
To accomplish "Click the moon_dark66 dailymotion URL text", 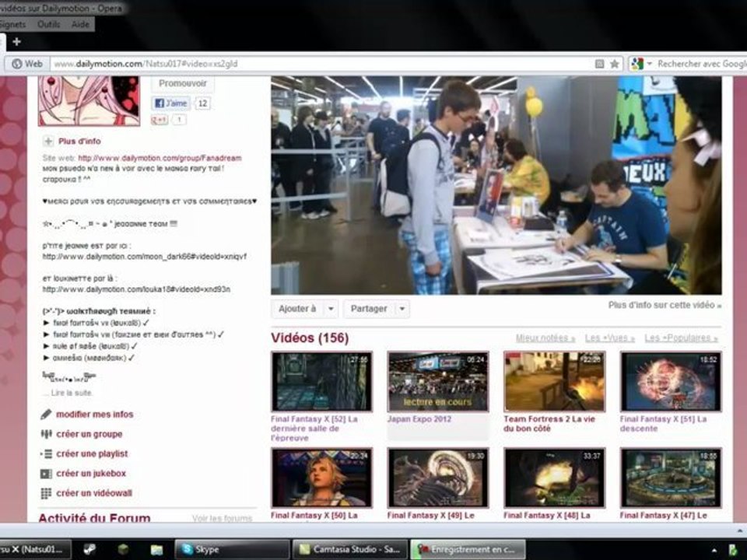I will click(x=145, y=257).
